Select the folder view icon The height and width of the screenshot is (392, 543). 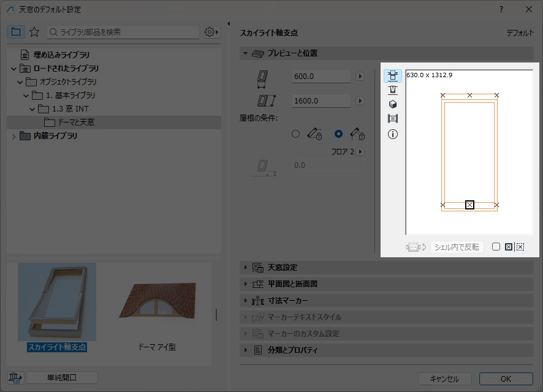16,32
